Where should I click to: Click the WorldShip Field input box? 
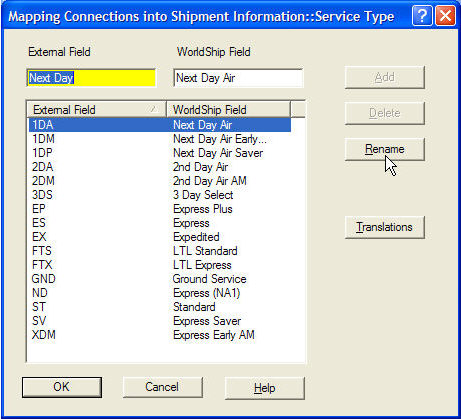(x=238, y=78)
